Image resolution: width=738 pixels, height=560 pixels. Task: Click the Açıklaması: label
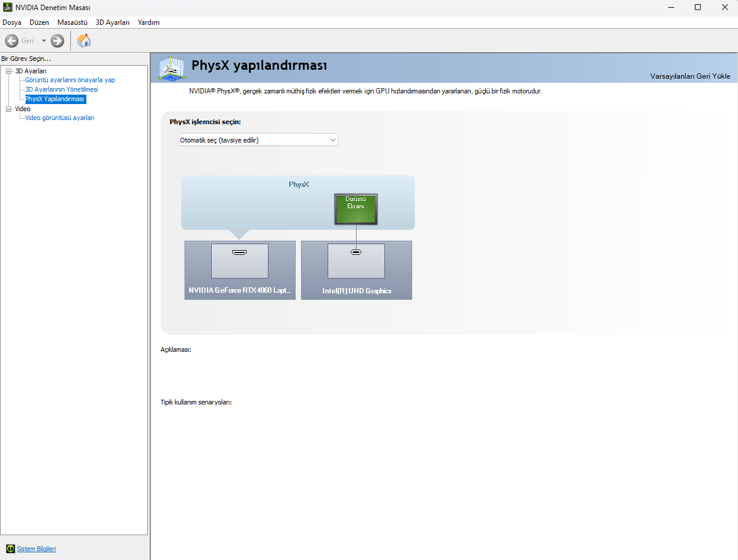[x=176, y=349]
